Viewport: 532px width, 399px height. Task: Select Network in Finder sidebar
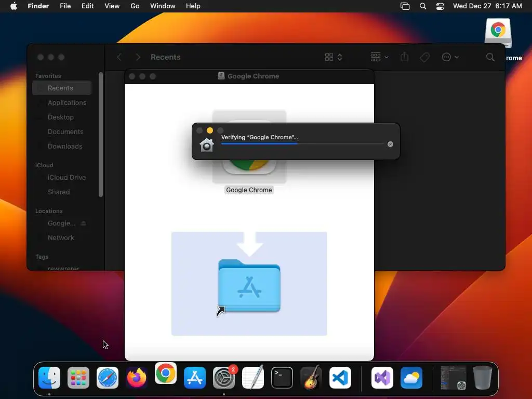click(x=61, y=238)
